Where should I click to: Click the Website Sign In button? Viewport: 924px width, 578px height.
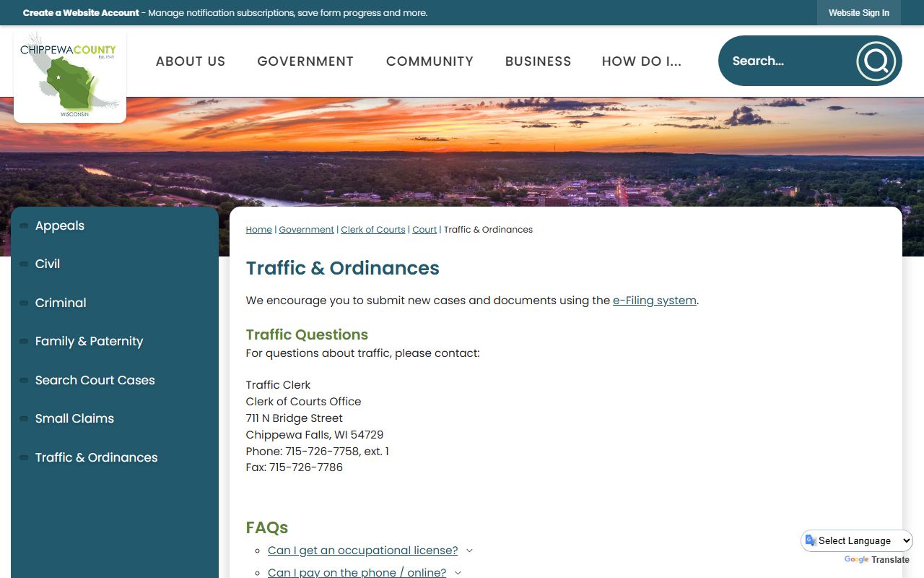tap(859, 13)
